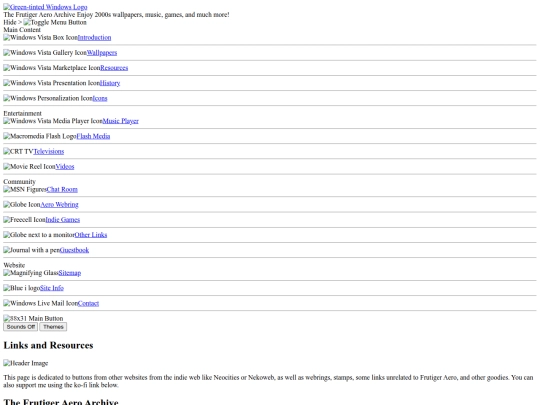Select the Website section label
The image size is (540, 405).
[14, 265]
